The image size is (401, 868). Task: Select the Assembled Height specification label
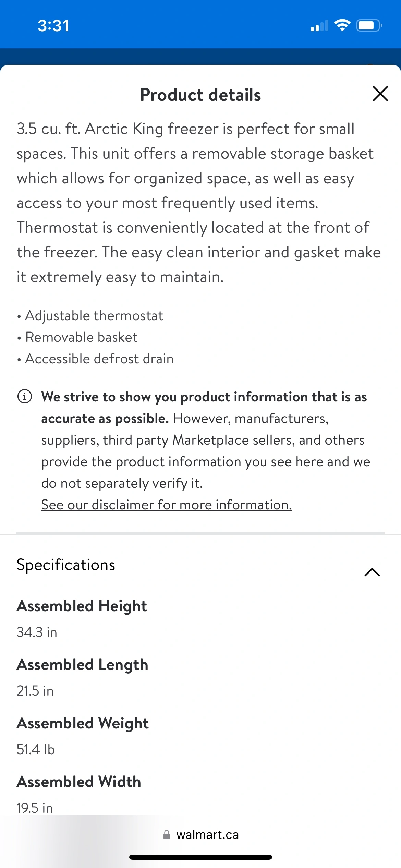(x=82, y=606)
